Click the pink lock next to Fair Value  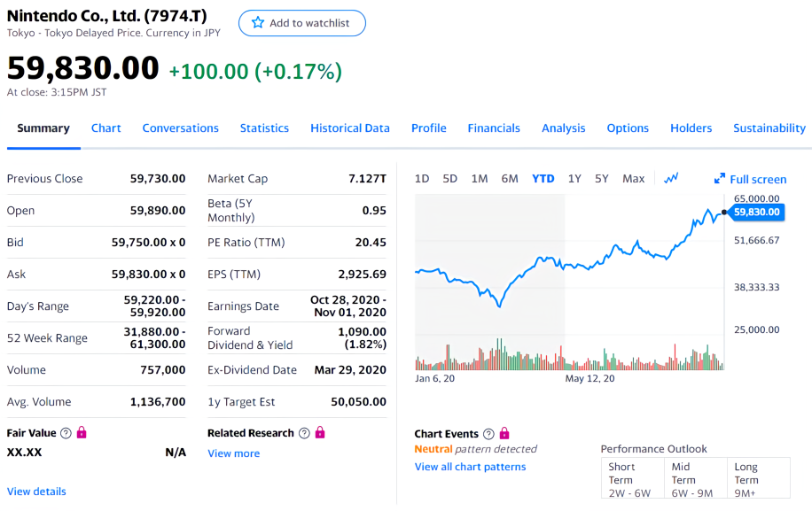click(x=82, y=432)
